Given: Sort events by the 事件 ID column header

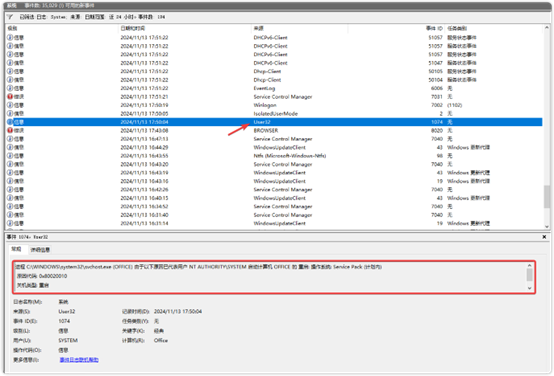Looking at the screenshot, I should pyautogui.click(x=396, y=28).
